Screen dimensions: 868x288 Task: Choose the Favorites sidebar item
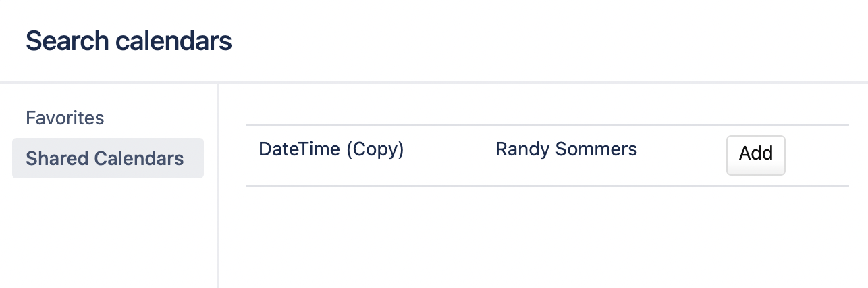click(65, 118)
